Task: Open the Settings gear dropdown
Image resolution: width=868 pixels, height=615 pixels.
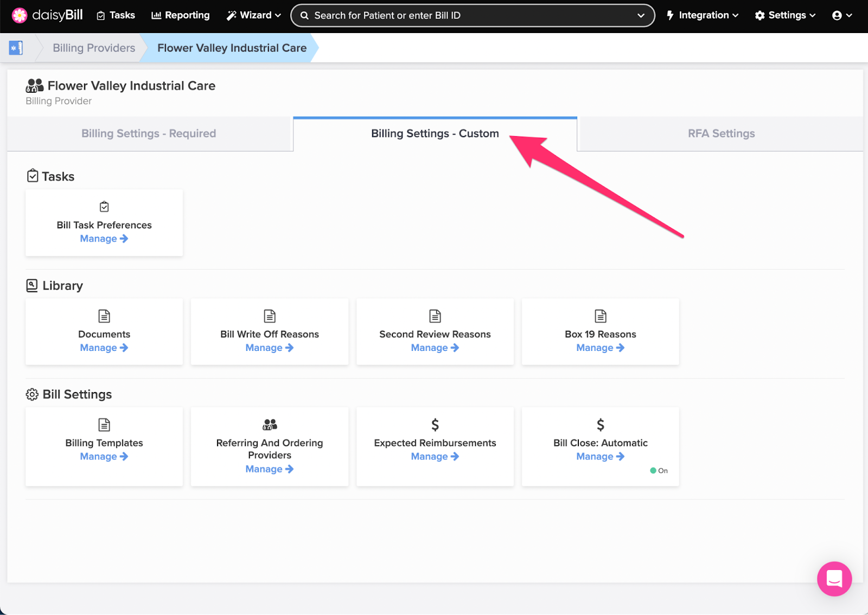Action: 785,15
